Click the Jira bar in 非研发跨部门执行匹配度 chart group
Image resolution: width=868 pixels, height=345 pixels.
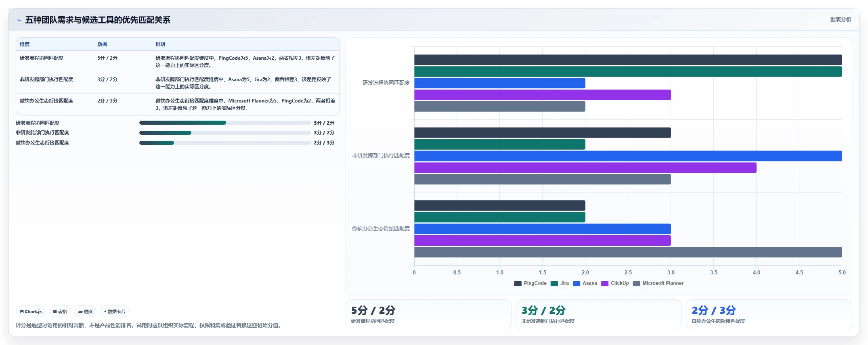coord(500,144)
